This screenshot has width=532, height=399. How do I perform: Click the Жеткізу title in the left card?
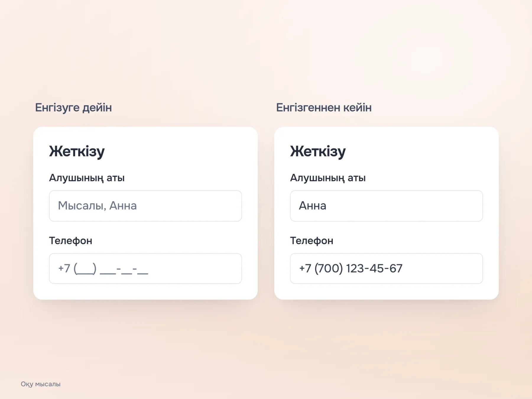click(77, 151)
